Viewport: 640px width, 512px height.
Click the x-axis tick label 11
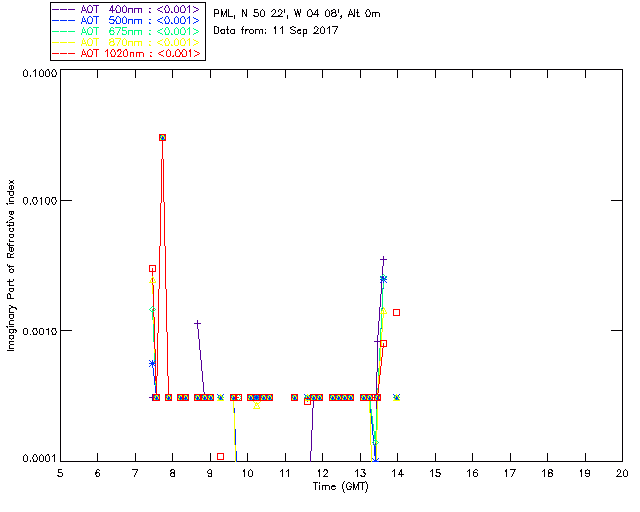point(285,473)
